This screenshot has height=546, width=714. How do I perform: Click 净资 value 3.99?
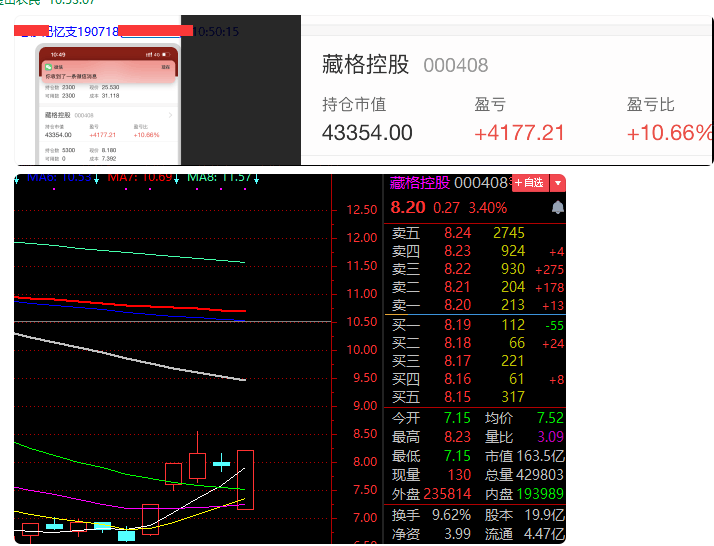point(458,534)
